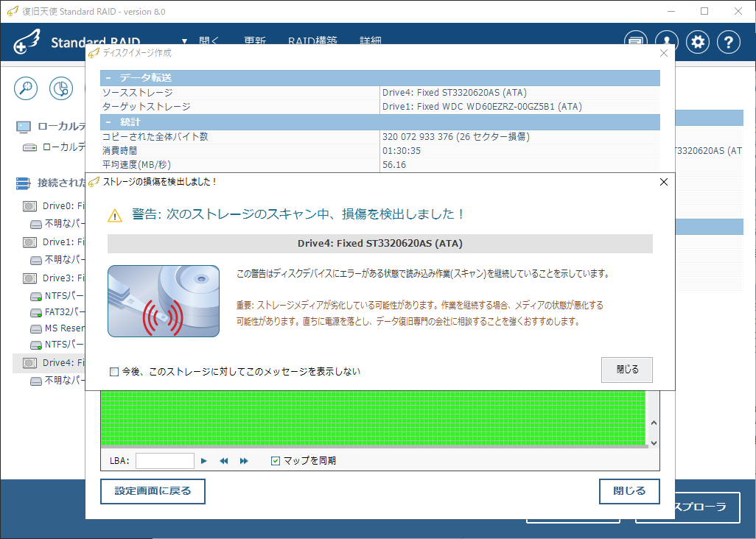Click the MS Reser partition icon
Image resolution: width=756 pixels, height=539 pixels.
(x=36, y=329)
